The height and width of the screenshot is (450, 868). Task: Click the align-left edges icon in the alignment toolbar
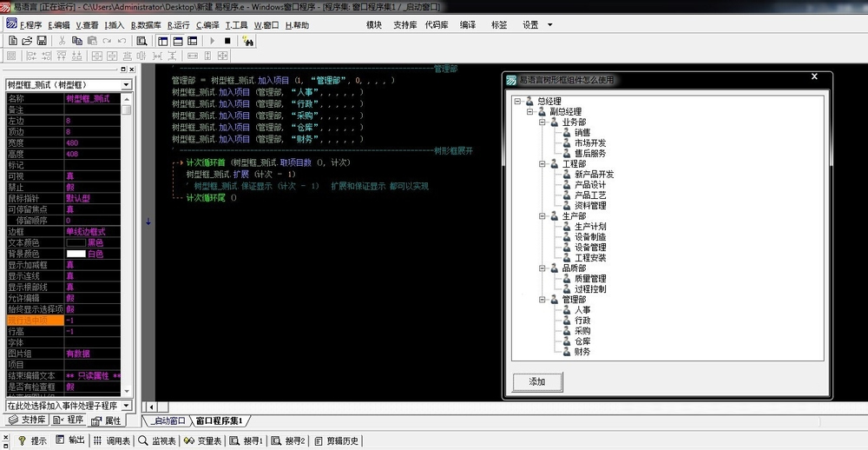click(x=31, y=56)
